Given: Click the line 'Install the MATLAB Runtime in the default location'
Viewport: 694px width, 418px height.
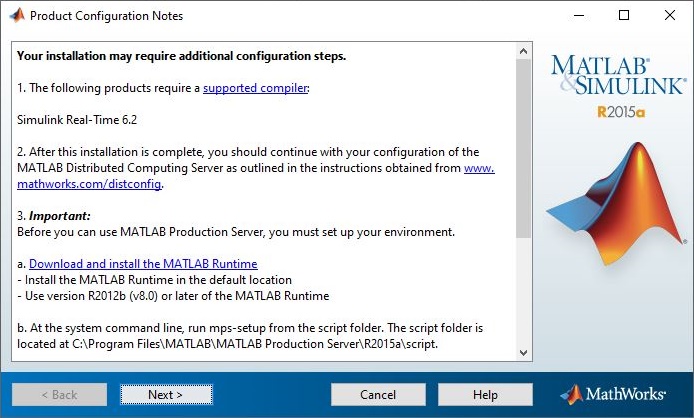Looking at the screenshot, I should [x=154, y=280].
